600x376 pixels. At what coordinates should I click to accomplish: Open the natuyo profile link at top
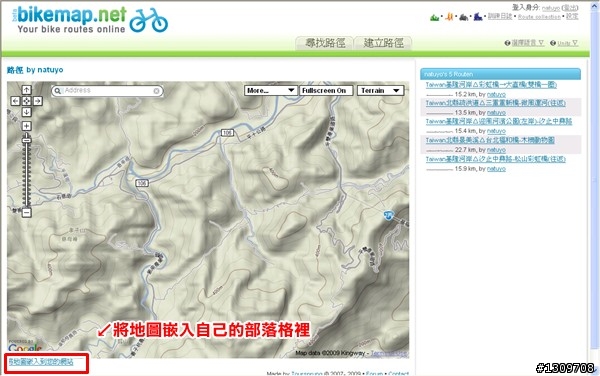coord(551,8)
